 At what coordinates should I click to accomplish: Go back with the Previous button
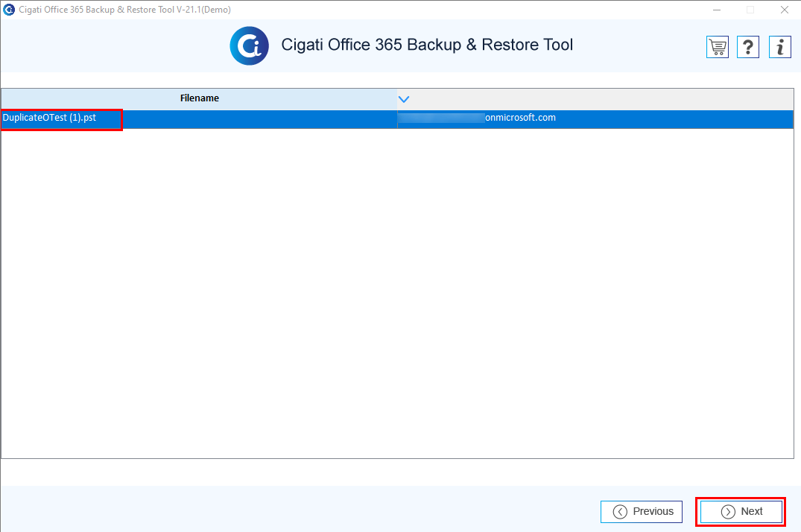[x=642, y=512]
